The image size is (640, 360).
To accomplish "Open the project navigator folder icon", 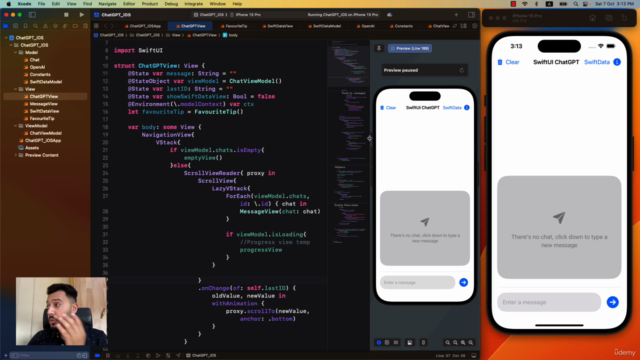I will (x=6, y=26).
